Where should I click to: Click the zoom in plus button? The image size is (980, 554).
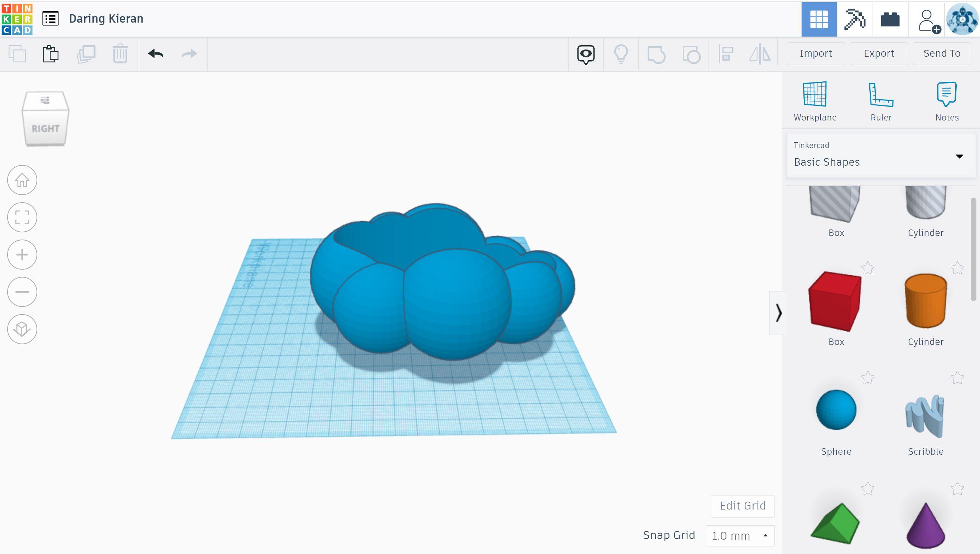[22, 255]
